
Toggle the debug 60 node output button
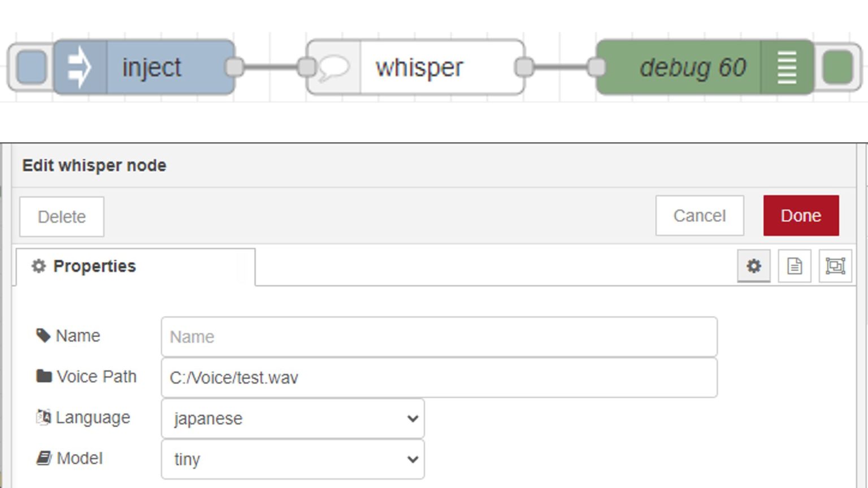[x=837, y=67]
